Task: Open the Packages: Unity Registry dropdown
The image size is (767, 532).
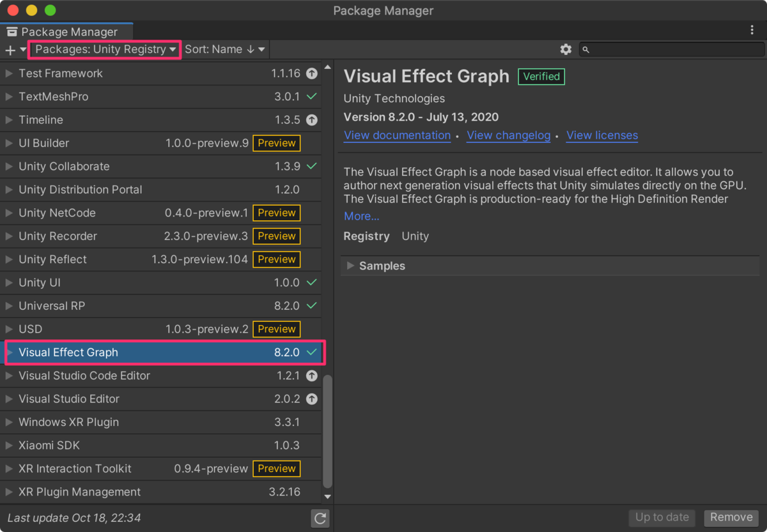Action: coord(106,49)
